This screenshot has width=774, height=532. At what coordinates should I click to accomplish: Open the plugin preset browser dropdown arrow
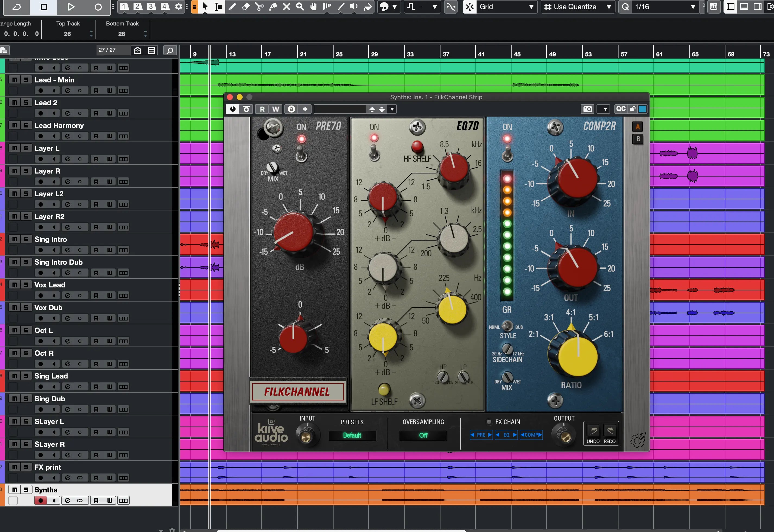pos(392,109)
